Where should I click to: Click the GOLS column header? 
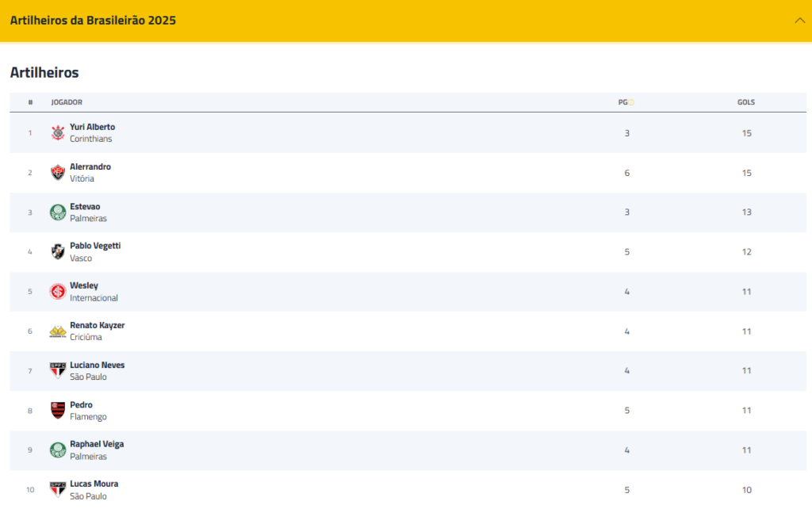(746, 102)
